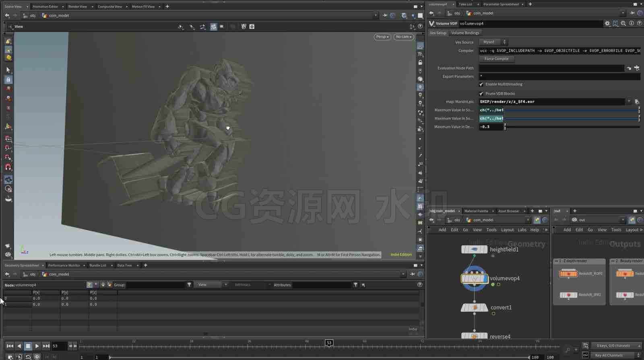Click the Evaluation Node Path input field
This screenshot has width=644, height=360.
click(551, 68)
